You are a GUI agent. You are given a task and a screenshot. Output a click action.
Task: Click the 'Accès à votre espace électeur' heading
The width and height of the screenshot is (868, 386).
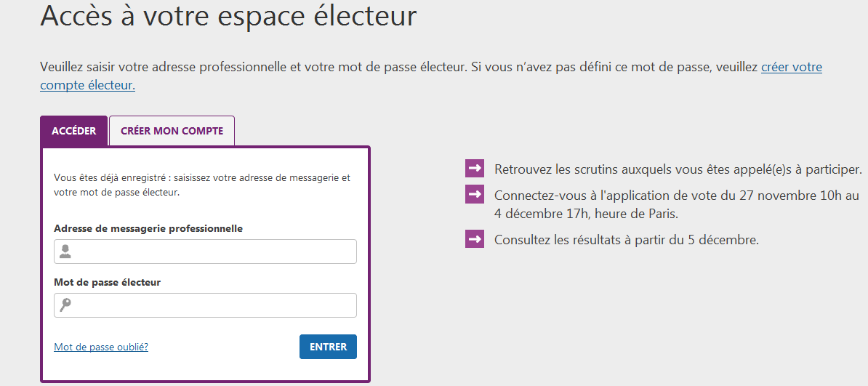pyautogui.click(x=228, y=16)
